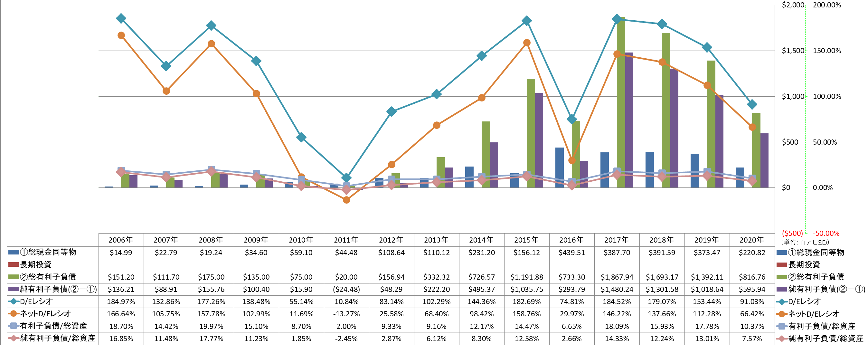Screen dimensions: 868x345
Task: Click D/Eレシオ label in the right legend
Action: pos(805,302)
